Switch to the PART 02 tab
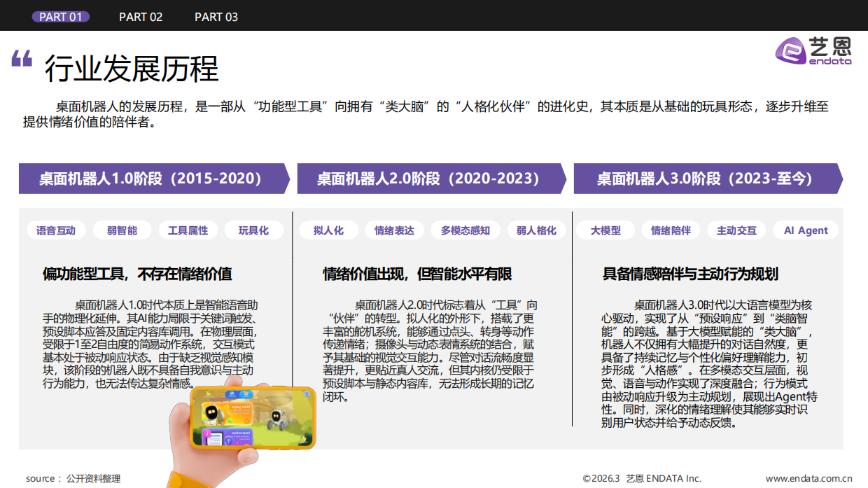The height and width of the screenshot is (488, 868). (141, 15)
